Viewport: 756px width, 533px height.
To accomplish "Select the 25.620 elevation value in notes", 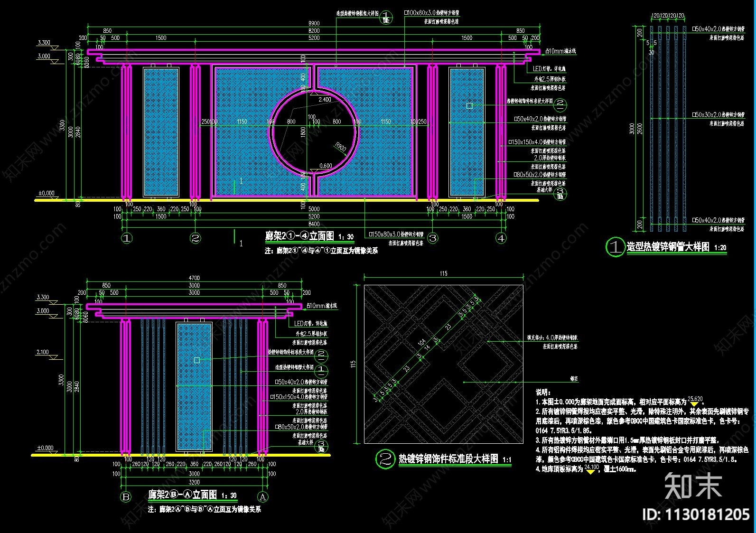I will pyautogui.click(x=695, y=399).
